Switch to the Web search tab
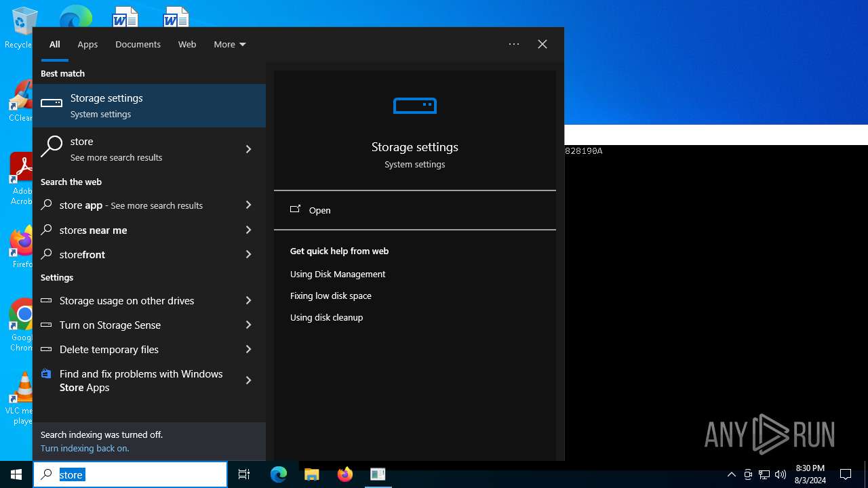 (187, 44)
